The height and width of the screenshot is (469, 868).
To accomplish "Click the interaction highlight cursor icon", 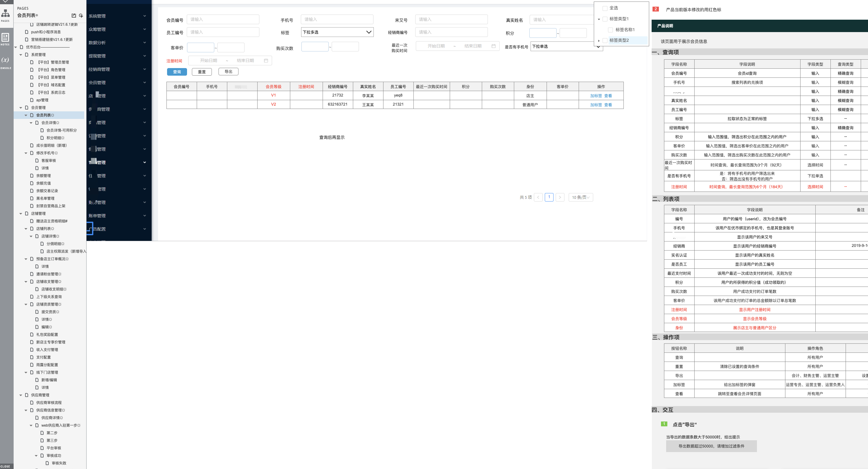I will click(81, 15).
